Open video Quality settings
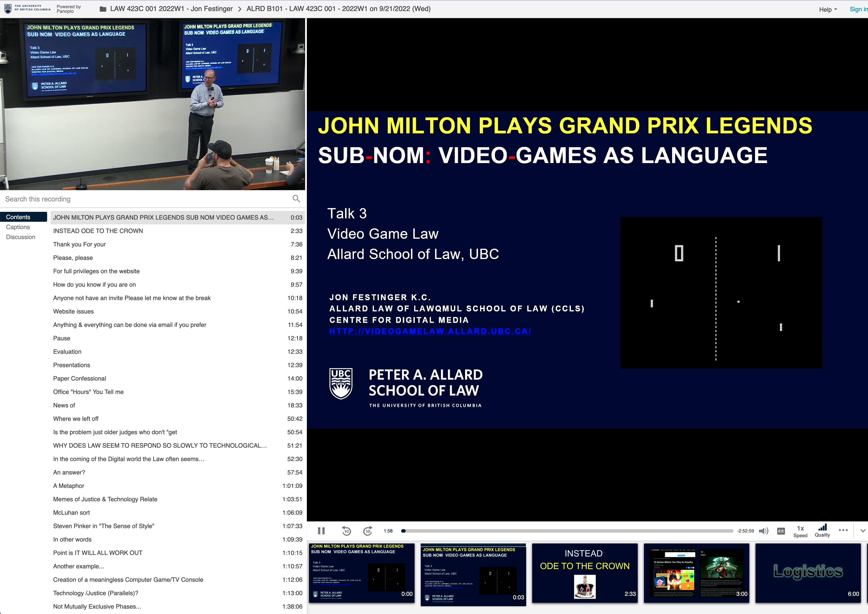Screen dimensions: 868x614 pyautogui.click(x=822, y=531)
